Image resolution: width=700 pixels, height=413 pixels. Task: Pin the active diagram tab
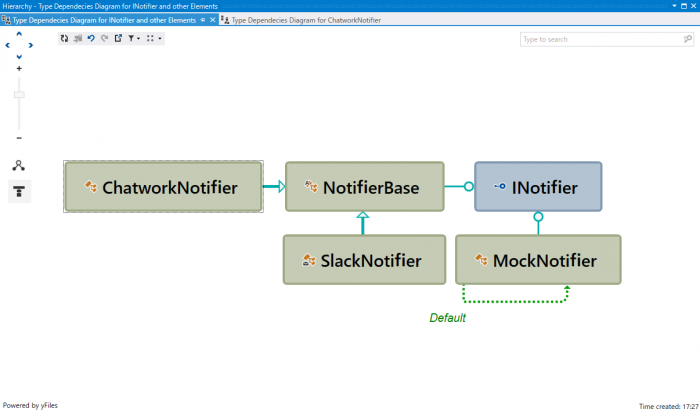click(203, 20)
